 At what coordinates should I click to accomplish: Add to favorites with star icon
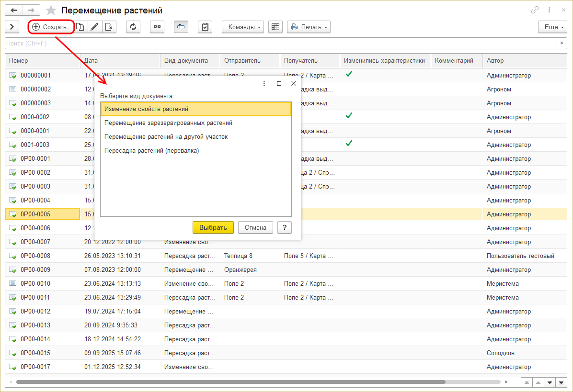coord(51,11)
